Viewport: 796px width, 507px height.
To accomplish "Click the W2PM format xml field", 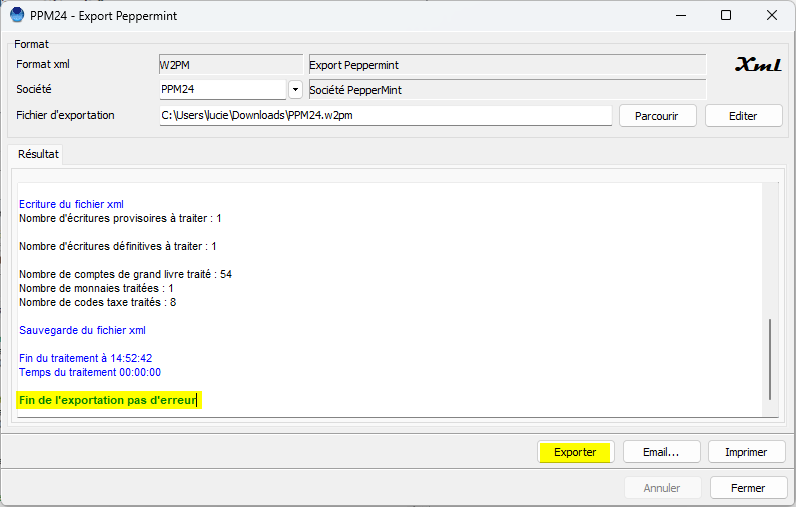I will point(231,64).
